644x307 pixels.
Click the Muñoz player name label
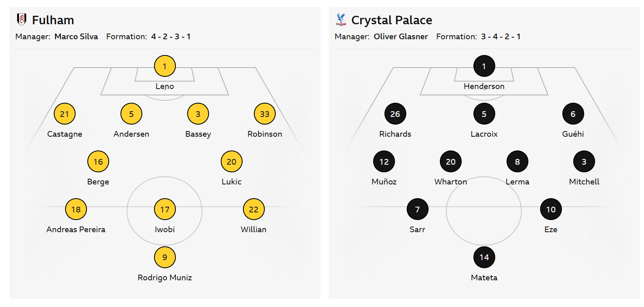(384, 182)
